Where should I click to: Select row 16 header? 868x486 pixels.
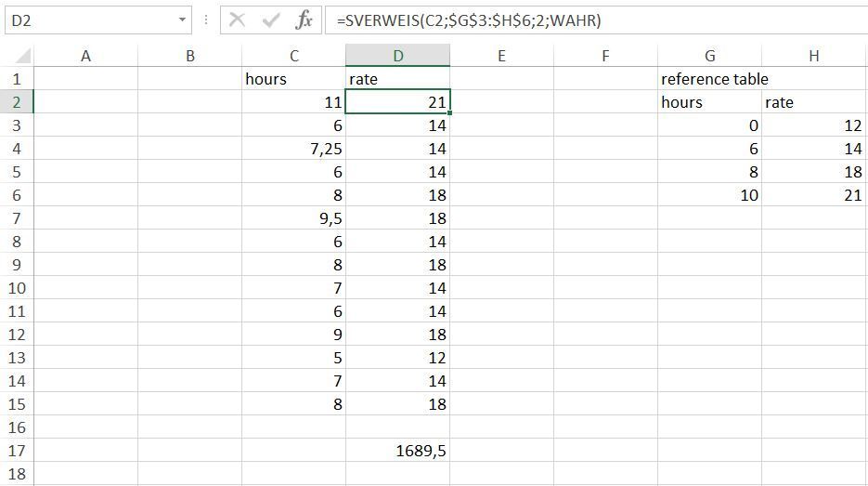point(17,427)
